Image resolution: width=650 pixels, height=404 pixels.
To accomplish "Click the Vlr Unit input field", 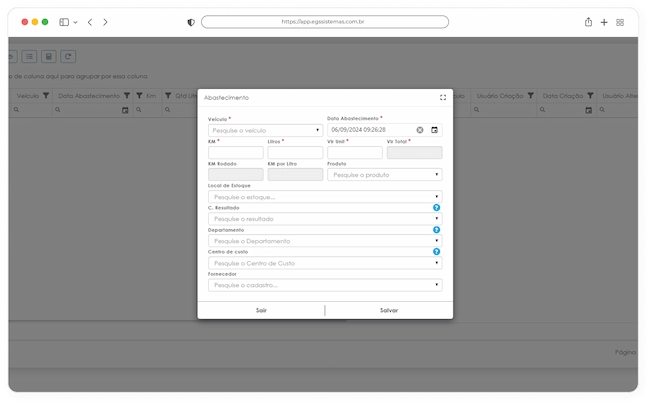I will (355, 152).
